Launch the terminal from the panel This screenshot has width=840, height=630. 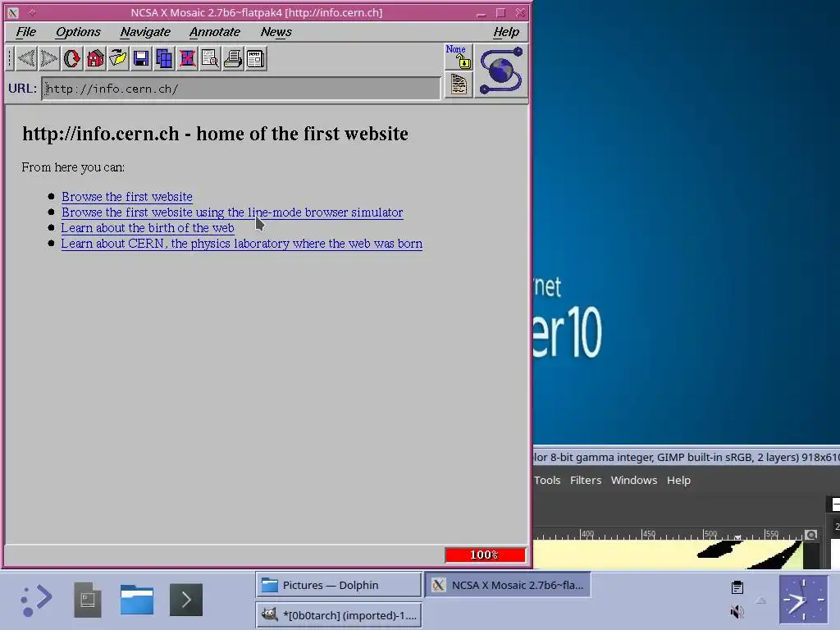[x=186, y=600]
